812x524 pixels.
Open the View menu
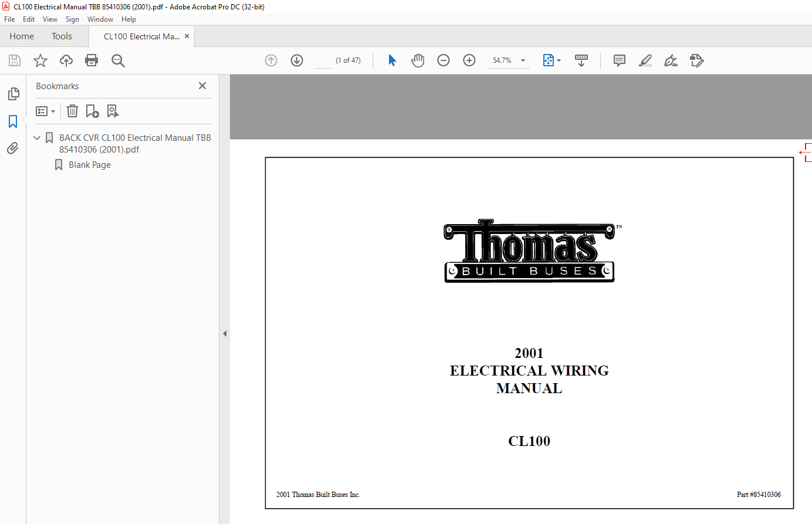tap(50, 19)
